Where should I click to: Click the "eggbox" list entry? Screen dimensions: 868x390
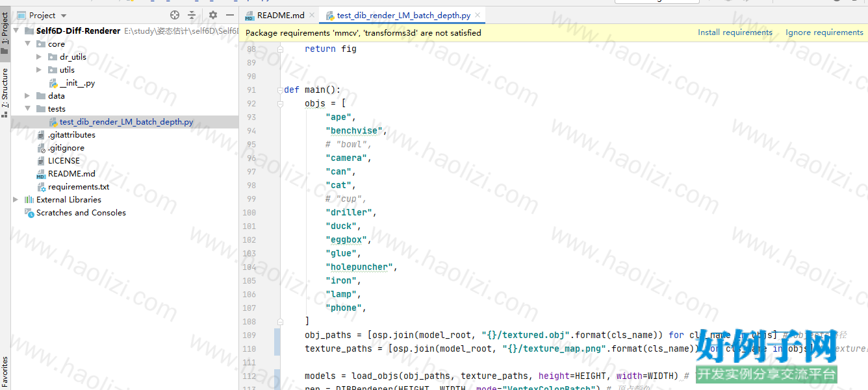coord(346,240)
